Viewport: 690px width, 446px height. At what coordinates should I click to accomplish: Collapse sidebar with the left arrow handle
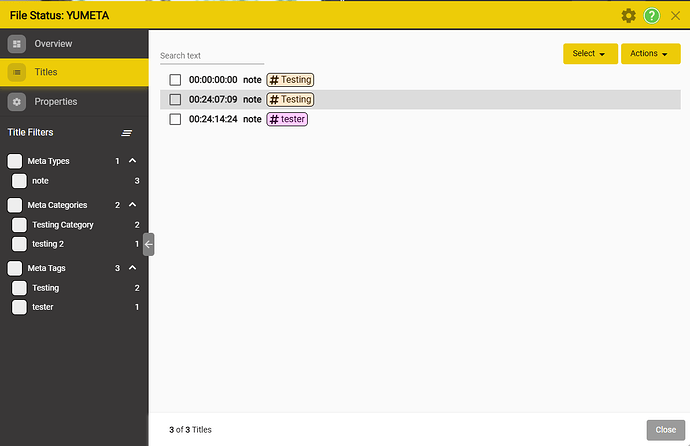(x=148, y=244)
